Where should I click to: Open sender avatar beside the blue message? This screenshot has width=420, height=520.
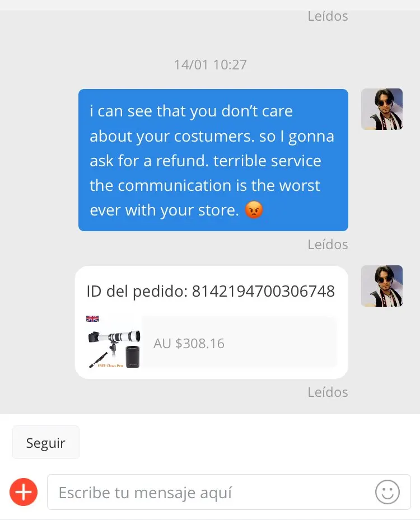click(x=382, y=109)
